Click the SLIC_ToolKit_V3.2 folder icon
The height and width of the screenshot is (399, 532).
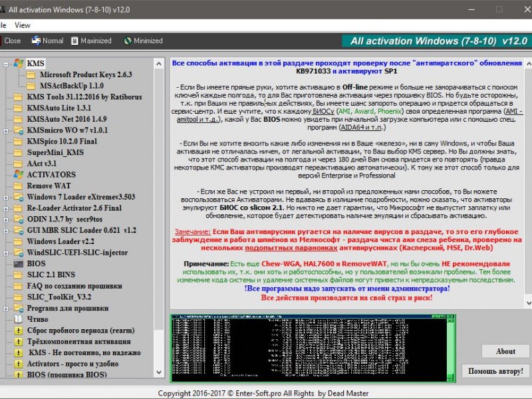pos(19,297)
